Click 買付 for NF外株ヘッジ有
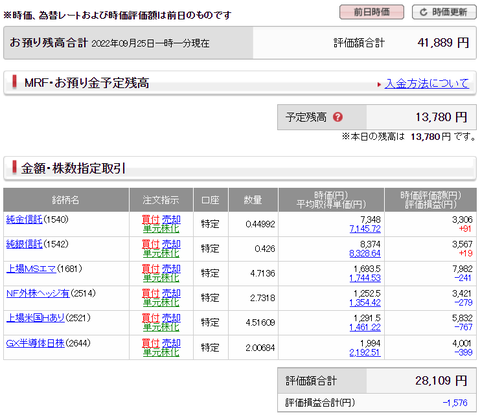This screenshot has height=417, width=480. 151,293
